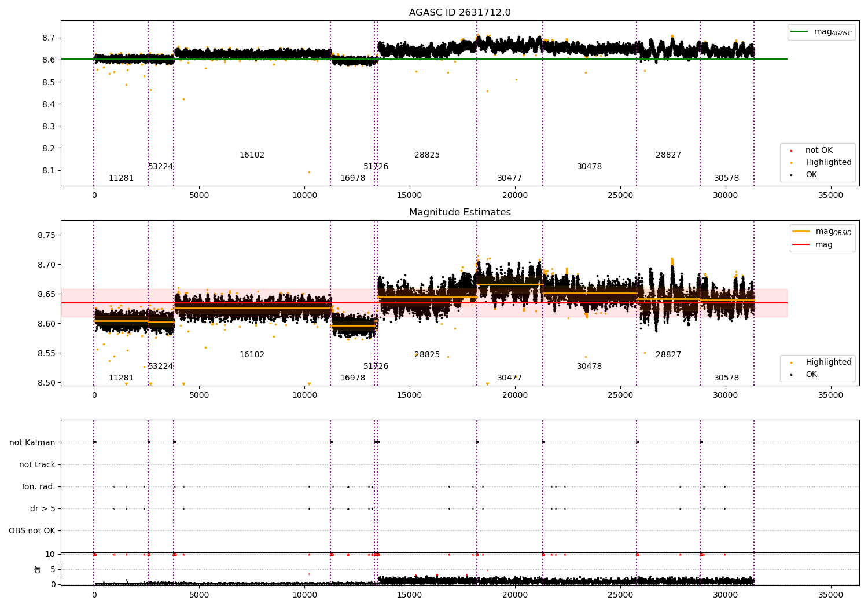Click the 'not Kalman' axis label
Image resolution: width=868 pixels, height=608 pixels.
pyautogui.click(x=32, y=442)
